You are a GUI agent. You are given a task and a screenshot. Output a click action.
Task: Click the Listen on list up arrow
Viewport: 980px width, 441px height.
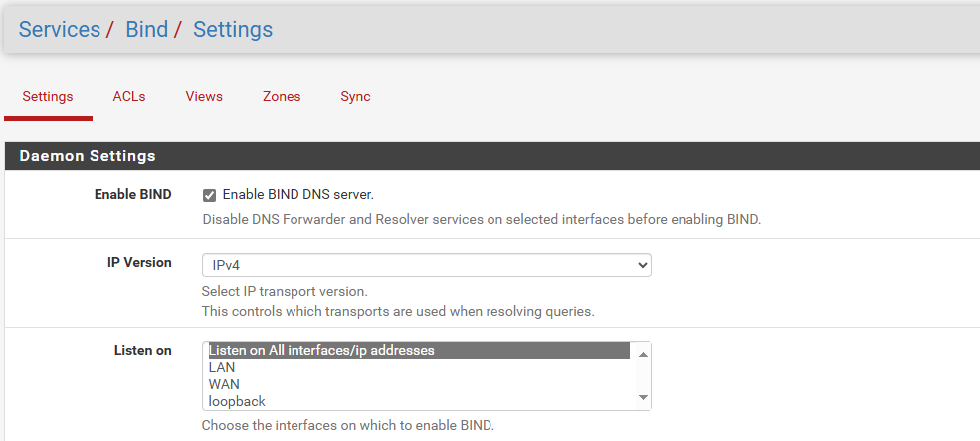pyautogui.click(x=643, y=354)
